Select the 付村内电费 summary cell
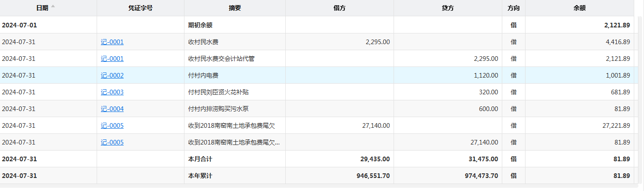 coord(203,75)
